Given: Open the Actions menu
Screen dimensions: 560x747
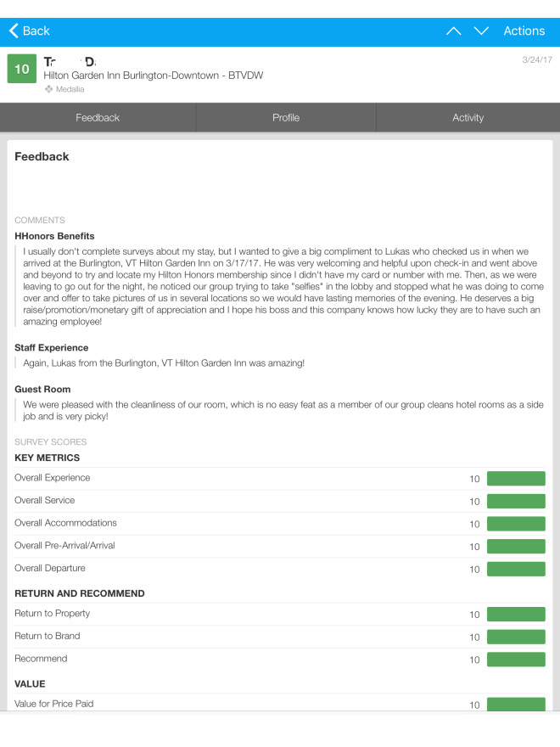Looking at the screenshot, I should [524, 31].
